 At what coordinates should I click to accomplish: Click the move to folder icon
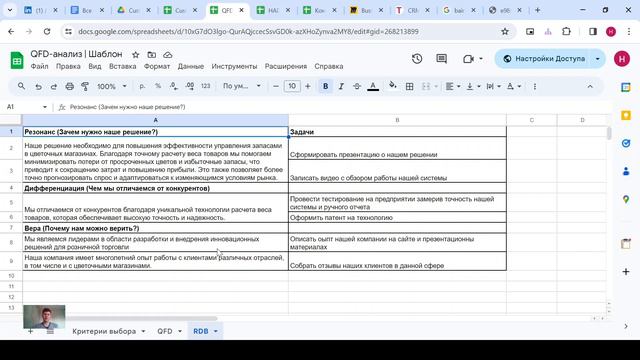[151, 55]
